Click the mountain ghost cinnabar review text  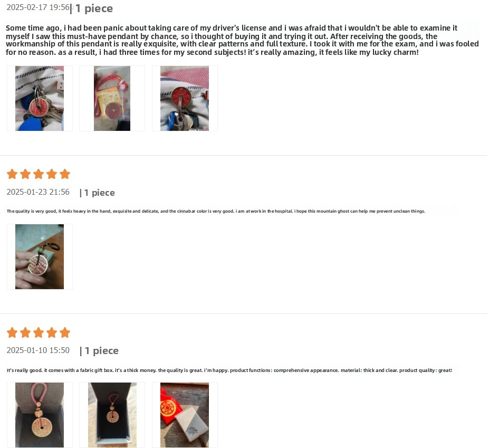[x=216, y=211]
